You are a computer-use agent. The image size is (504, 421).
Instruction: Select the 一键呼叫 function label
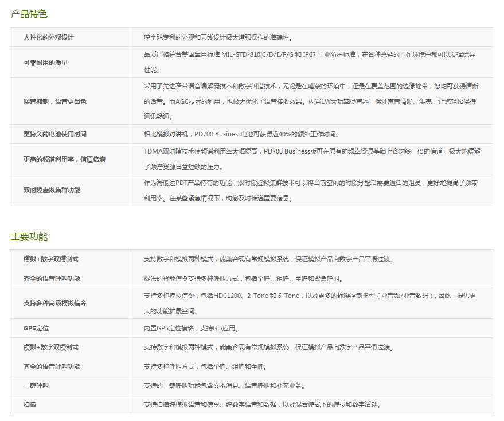click(x=36, y=385)
